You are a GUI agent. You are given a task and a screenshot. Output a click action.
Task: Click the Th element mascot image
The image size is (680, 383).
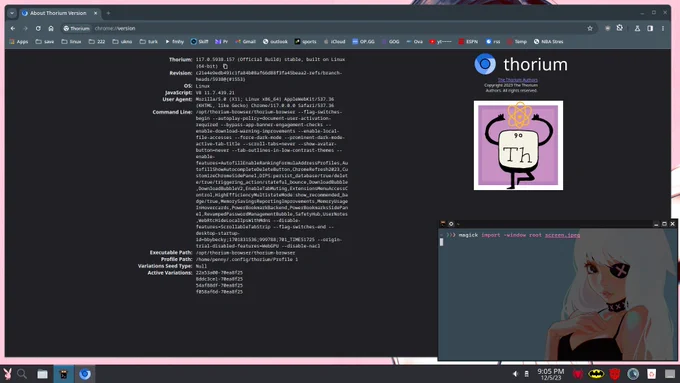coord(518,145)
